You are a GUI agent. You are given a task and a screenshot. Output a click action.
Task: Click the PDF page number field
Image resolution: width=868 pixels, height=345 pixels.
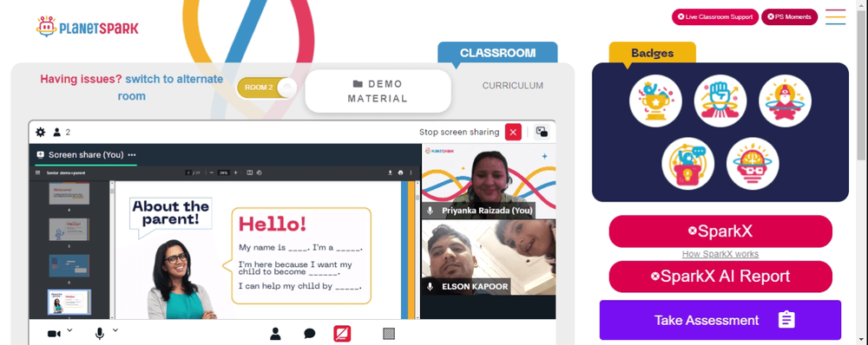(188, 172)
